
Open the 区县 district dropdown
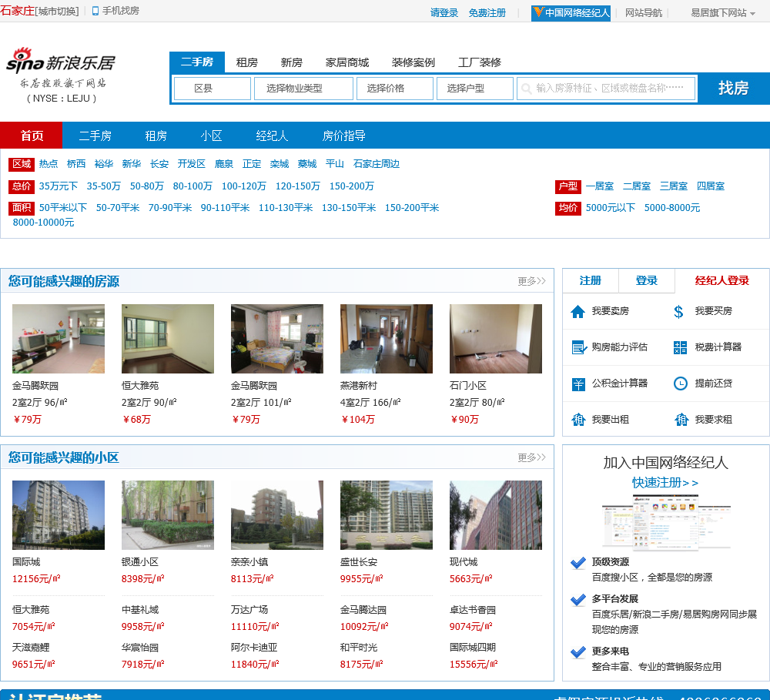click(213, 89)
